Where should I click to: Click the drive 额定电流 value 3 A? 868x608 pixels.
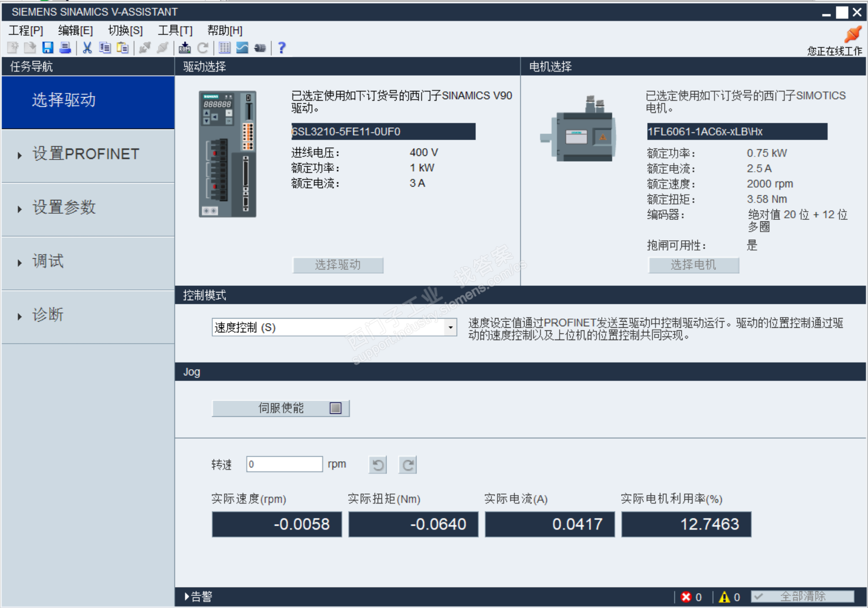(x=417, y=183)
